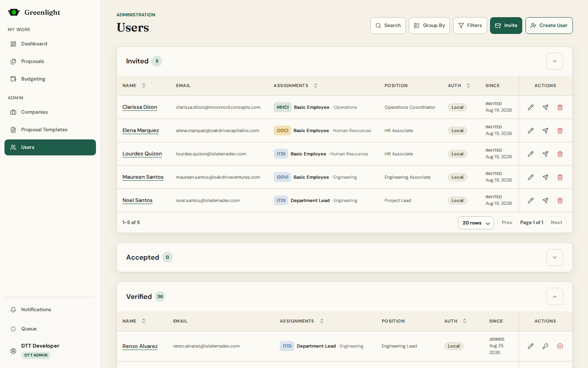This screenshot has height=368, width=588.
Task: Open Budgeting in sidebar
Action: [50, 79]
